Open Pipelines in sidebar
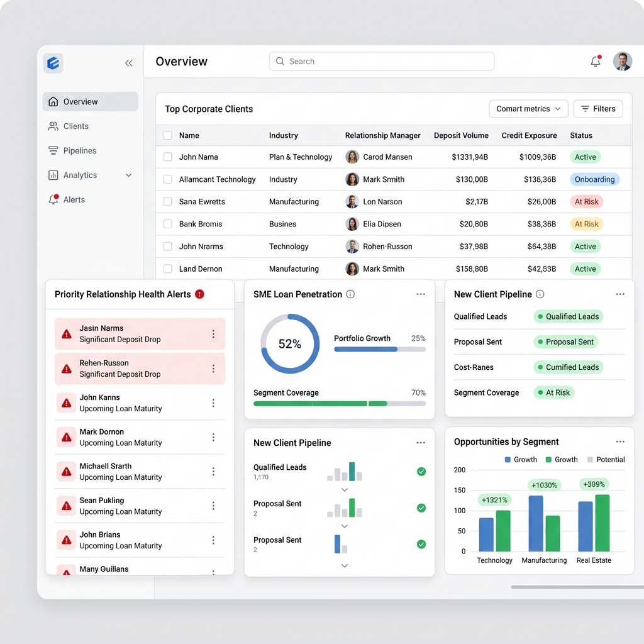 pyautogui.click(x=91, y=151)
